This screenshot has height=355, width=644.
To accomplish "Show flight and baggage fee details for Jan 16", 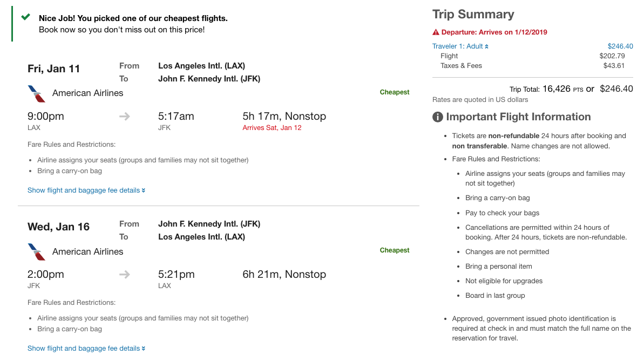I will (86, 349).
